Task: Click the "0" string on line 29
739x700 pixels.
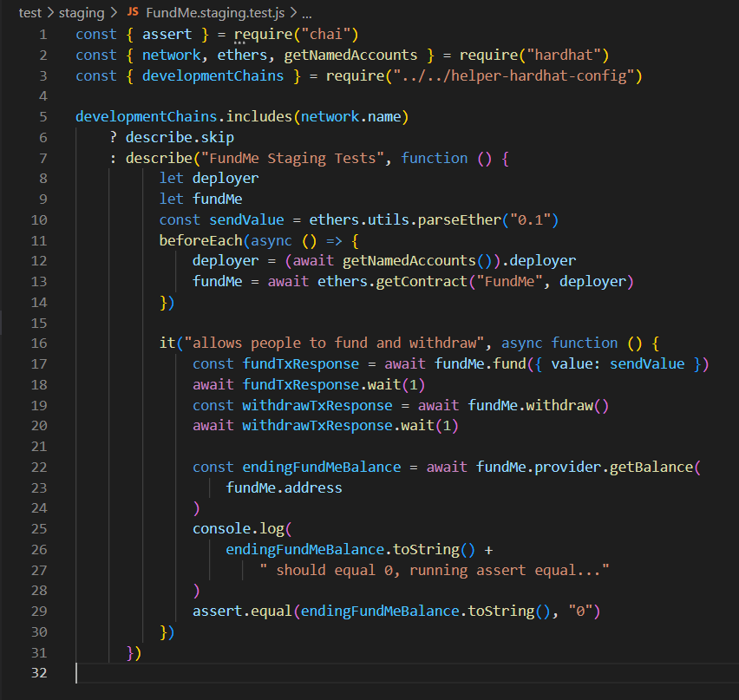Action: tap(580, 612)
